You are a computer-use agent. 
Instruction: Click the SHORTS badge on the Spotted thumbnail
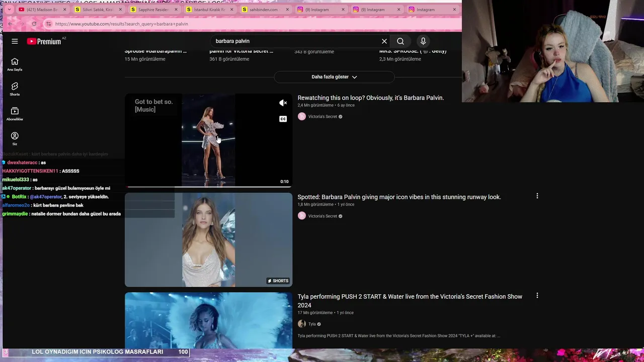[x=278, y=281]
